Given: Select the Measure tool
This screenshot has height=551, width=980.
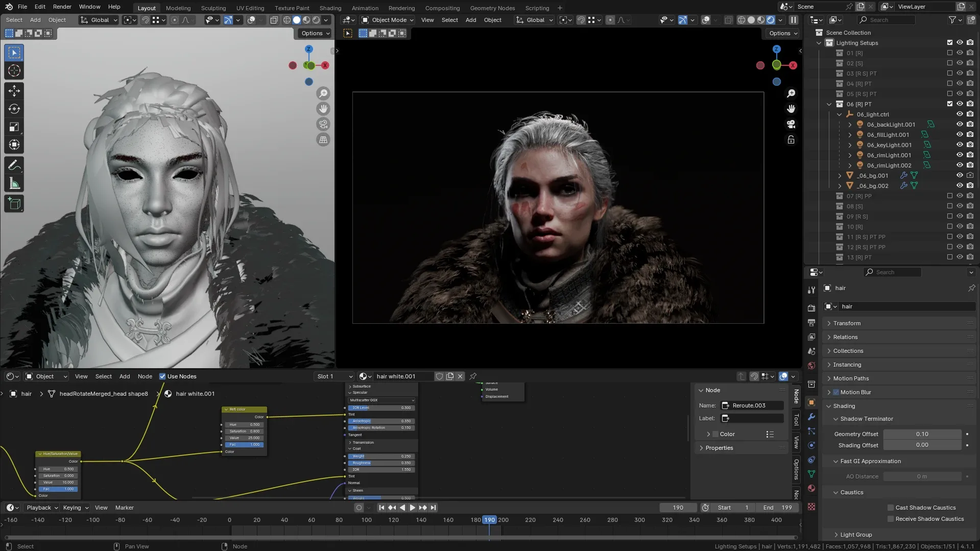Looking at the screenshot, I should 14,183.
